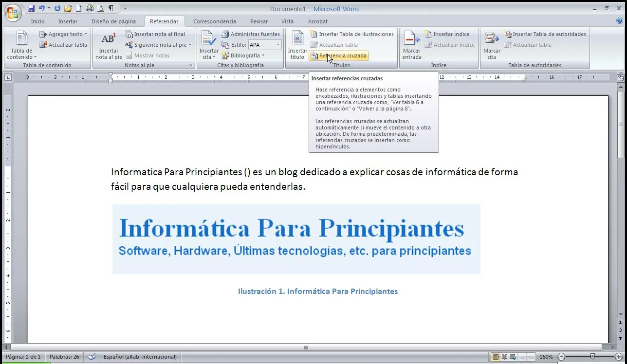Viewport: 627px width, 364px height.
Task: Select the Informática Para Principiantes banner image
Action: coord(296,239)
